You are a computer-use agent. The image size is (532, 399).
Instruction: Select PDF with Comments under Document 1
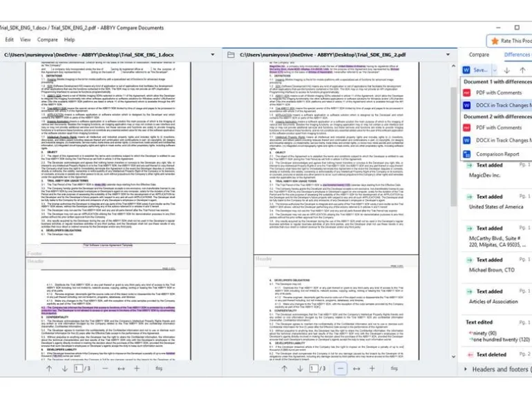(496, 93)
